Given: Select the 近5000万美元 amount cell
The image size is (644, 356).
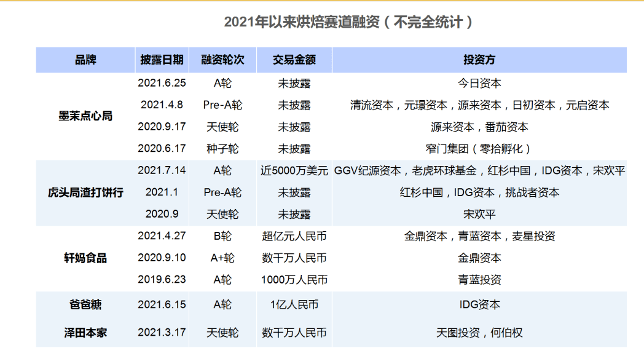Looking at the screenshot, I should [x=294, y=170].
